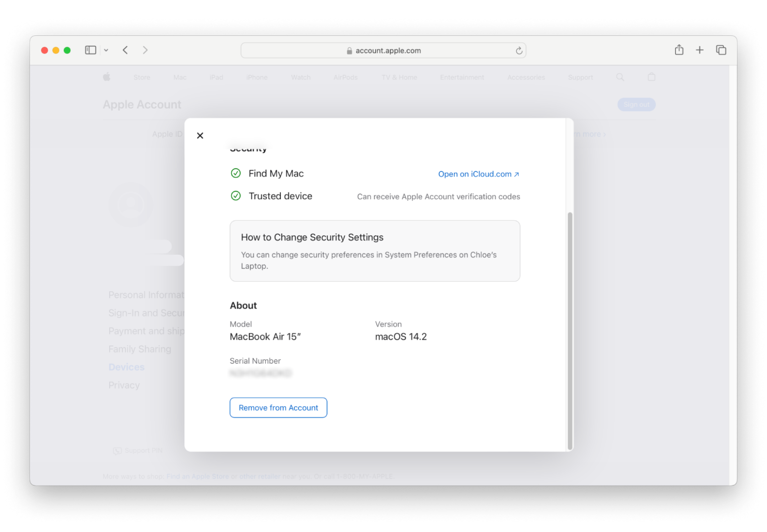Open the Support PIN link
The image size is (767, 532).
[138, 451]
